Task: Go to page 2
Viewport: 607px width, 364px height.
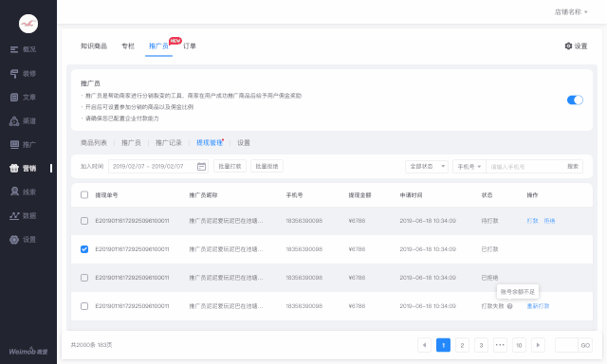Action: 462,345
